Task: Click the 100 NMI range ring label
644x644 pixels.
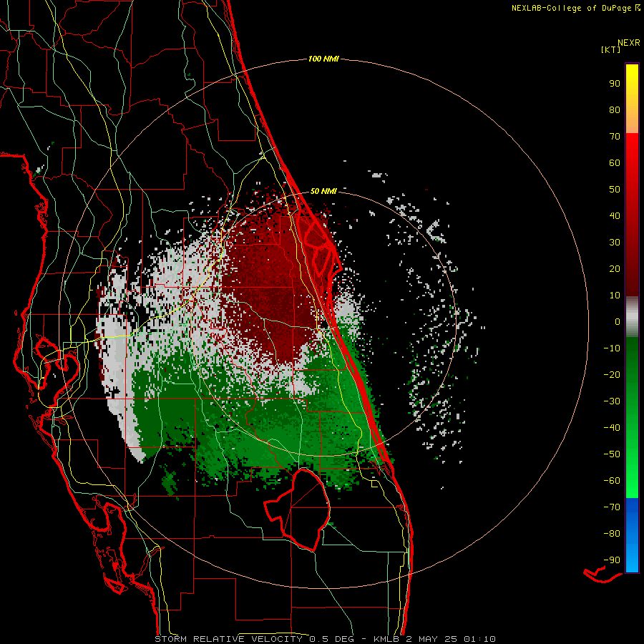Action: point(323,59)
